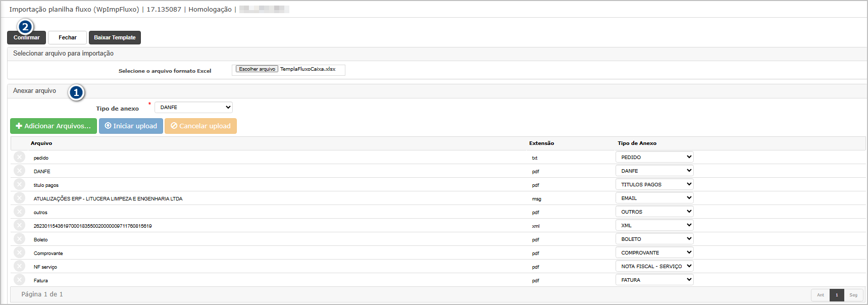Remove the Fatura file row
The height and width of the screenshot is (305, 868).
click(x=19, y=280)
